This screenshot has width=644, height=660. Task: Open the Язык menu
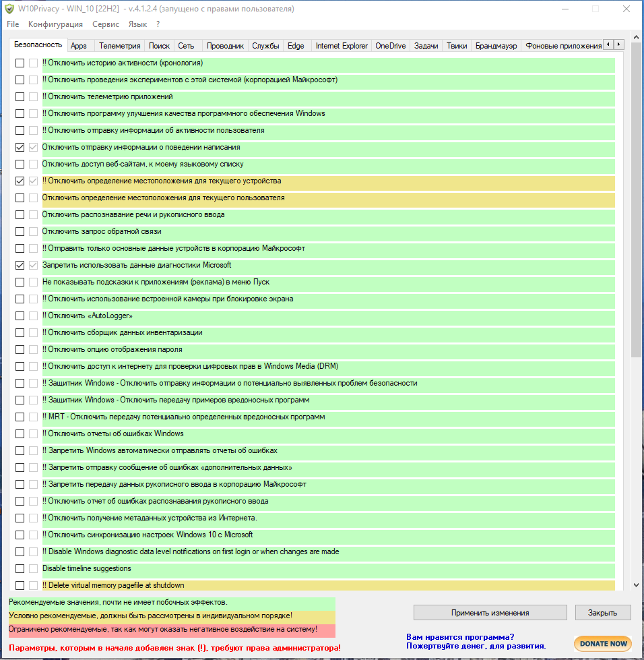point(137,24)
